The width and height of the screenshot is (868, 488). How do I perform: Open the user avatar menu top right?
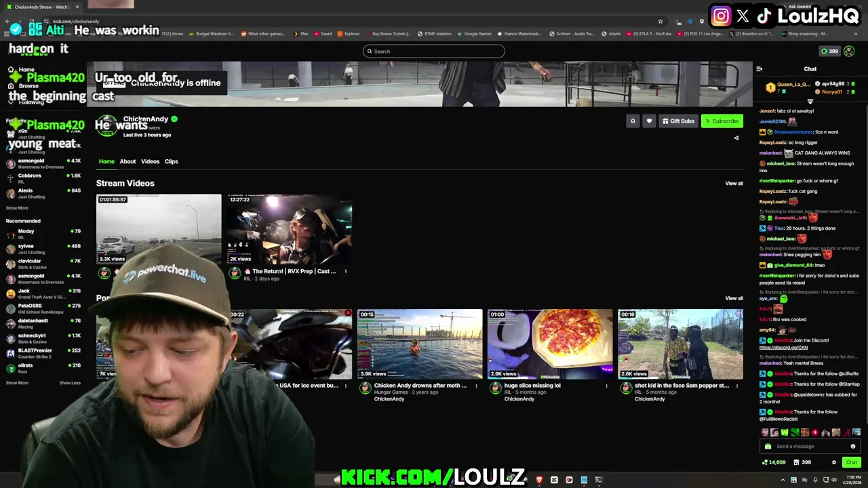(849, 52)
